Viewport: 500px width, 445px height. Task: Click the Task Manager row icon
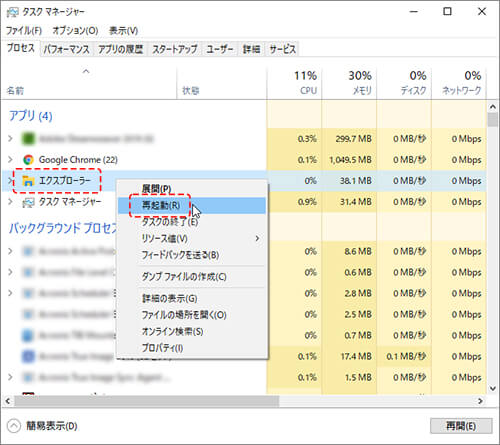28,202
